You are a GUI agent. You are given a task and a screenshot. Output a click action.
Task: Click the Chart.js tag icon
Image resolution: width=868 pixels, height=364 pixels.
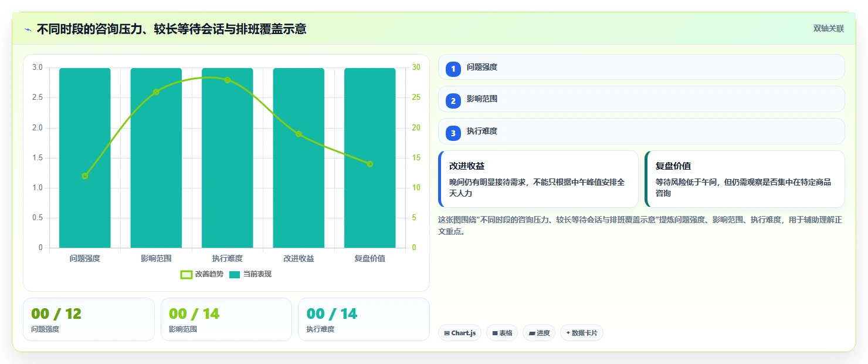447,333
